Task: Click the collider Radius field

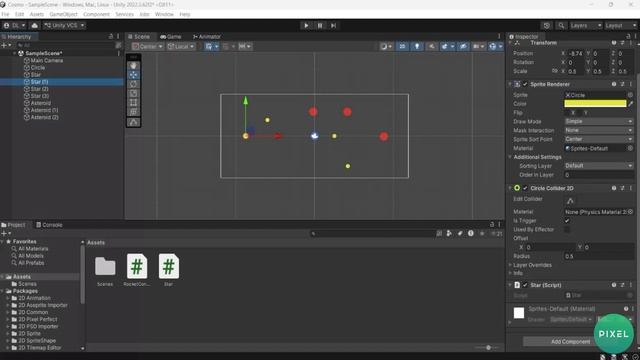Action: coord(599,256)
